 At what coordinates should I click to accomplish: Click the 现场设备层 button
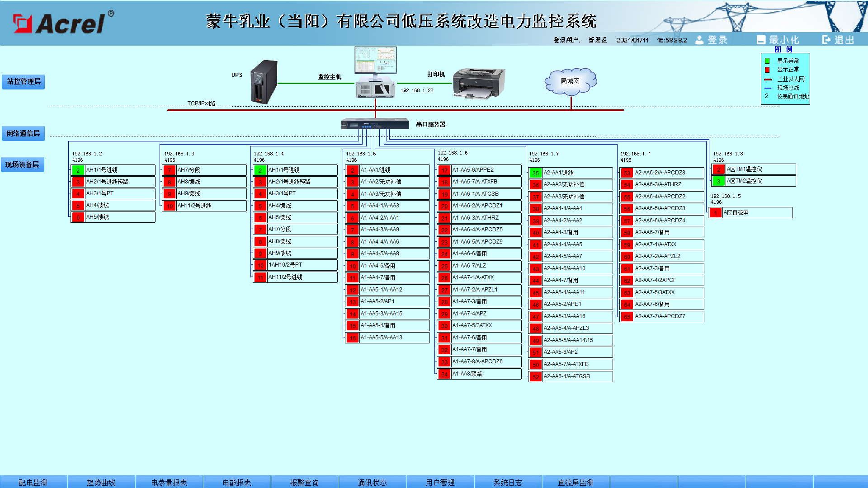(22, 165)
